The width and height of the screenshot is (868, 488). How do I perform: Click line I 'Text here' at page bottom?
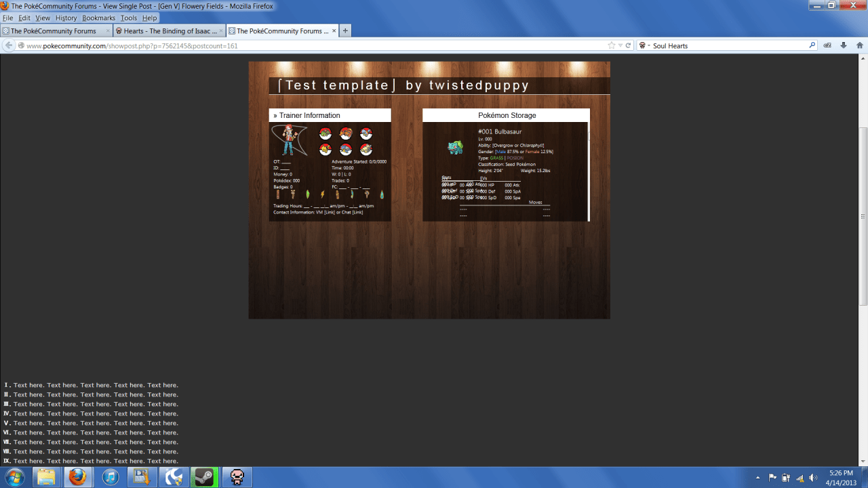[96, 385]
